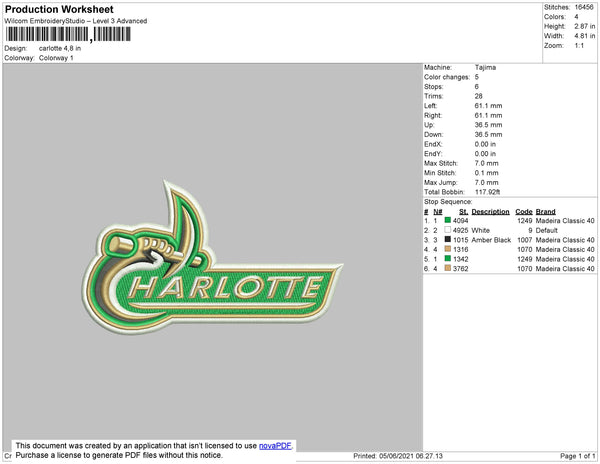Image resolution: width=600 pixels, height=464 pixels.
Task: Select the 'Stop Sequence:' heading
Action: click(448, 202)
